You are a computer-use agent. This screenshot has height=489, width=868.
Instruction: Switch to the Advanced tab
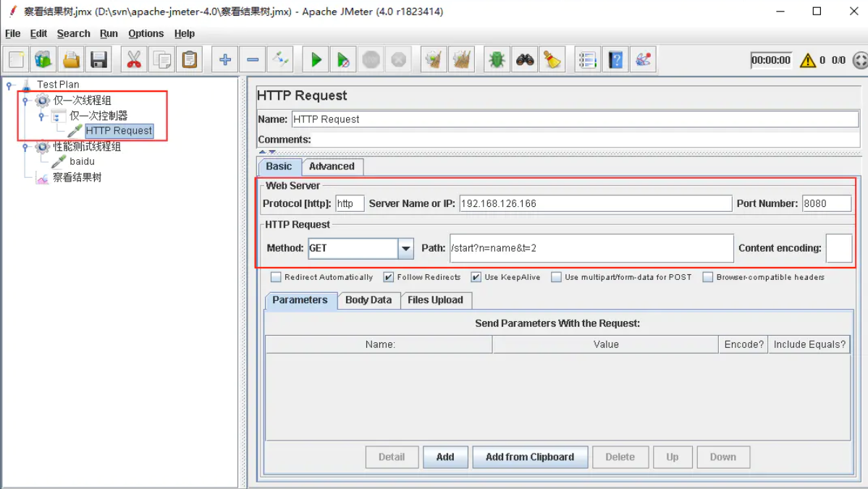(332, 166)
